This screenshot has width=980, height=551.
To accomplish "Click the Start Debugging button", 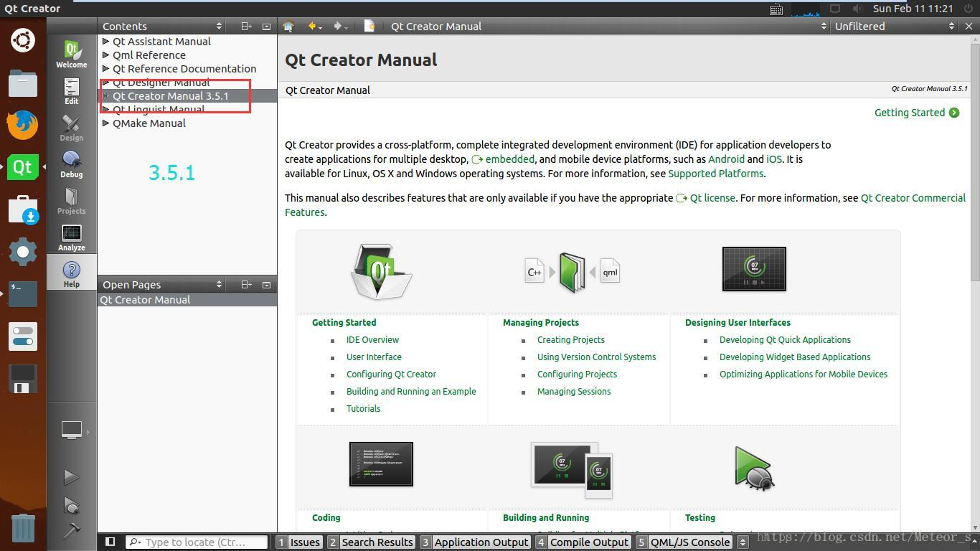I will pos(72,505).
